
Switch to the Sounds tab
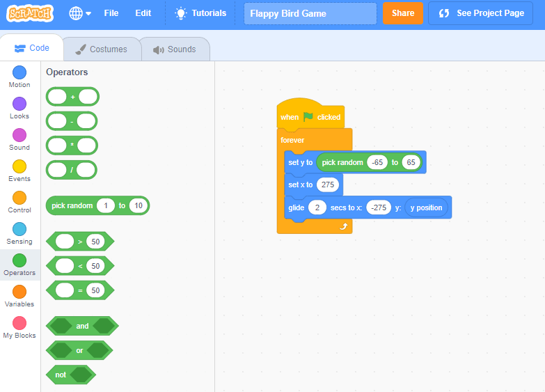(x=175, y=49)
